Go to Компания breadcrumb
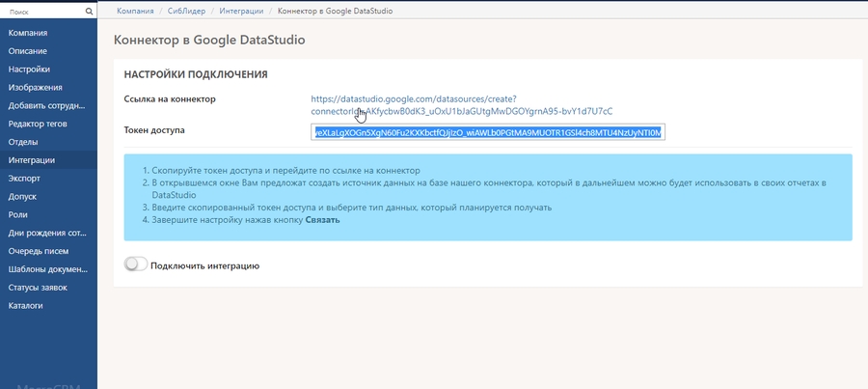This screenshot has width=868, height=389. click(135, 11)
